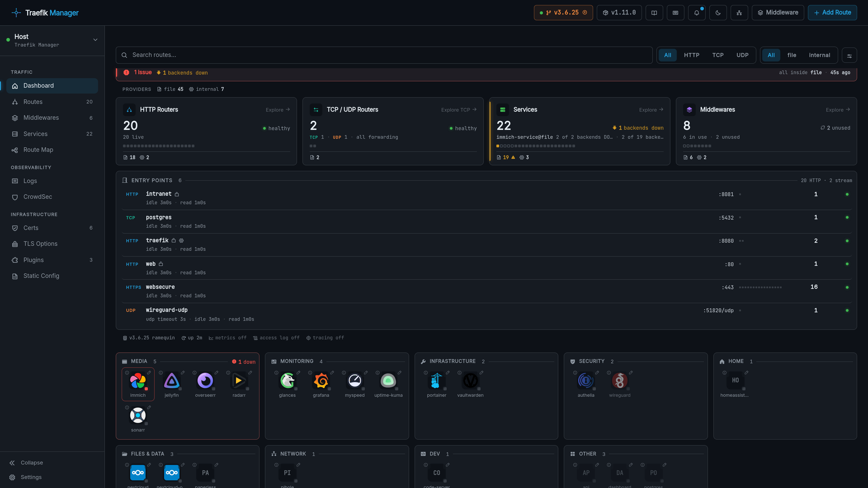Screen dimensions: 868x488
Task: Filter routes by TCP protocol
Action: 718,55
